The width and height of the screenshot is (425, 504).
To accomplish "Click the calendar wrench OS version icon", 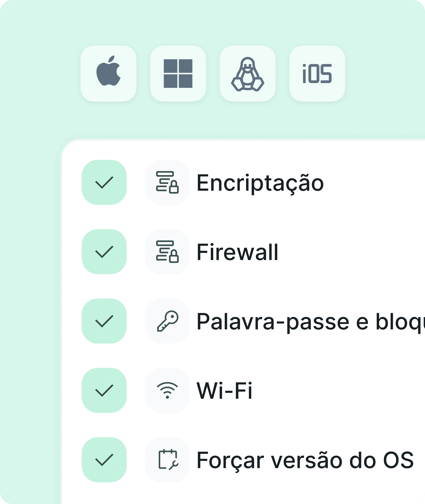I will [x=167, y=460].
